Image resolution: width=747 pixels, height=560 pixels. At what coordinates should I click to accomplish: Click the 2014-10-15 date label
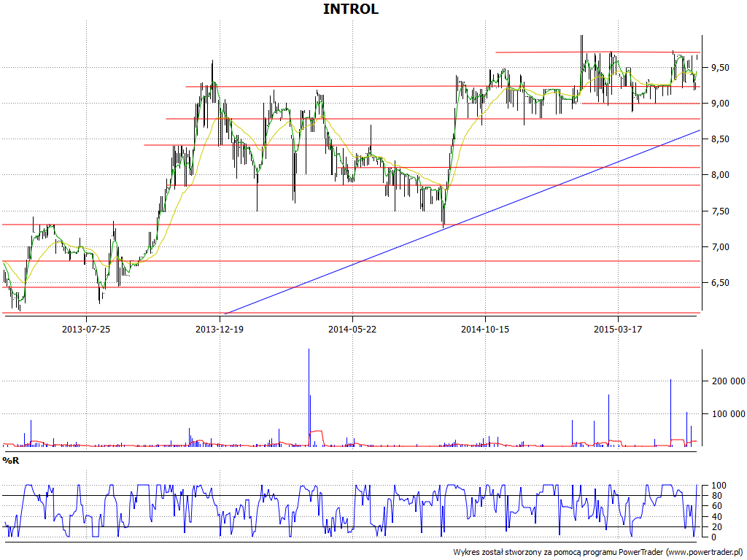click(485, 329)
